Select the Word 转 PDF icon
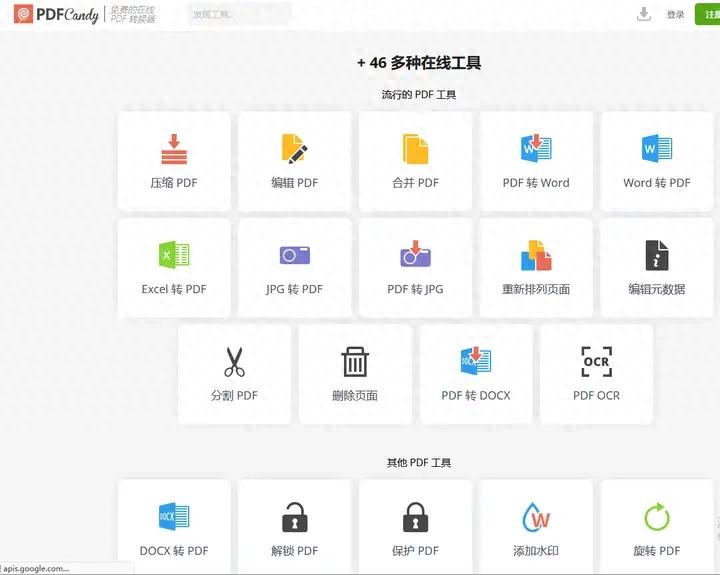Viewport: 720px width, 575px height. click(x=657, y=148)
